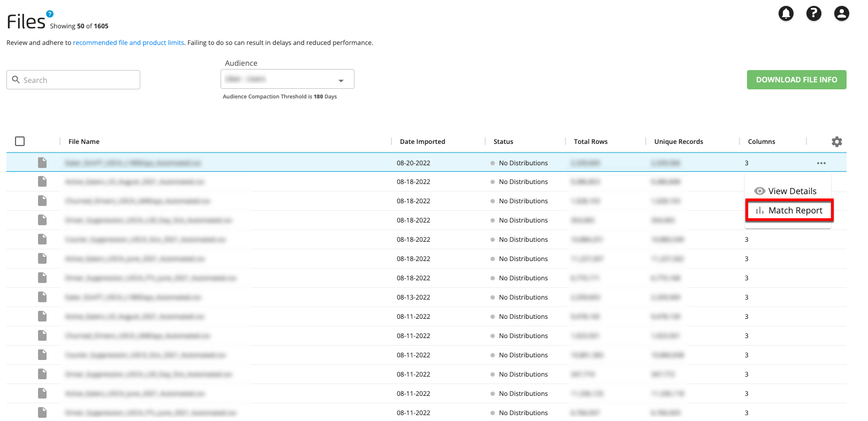Click 'Audience Compaction Threshold is 180 Days' text

pos(280,97)
